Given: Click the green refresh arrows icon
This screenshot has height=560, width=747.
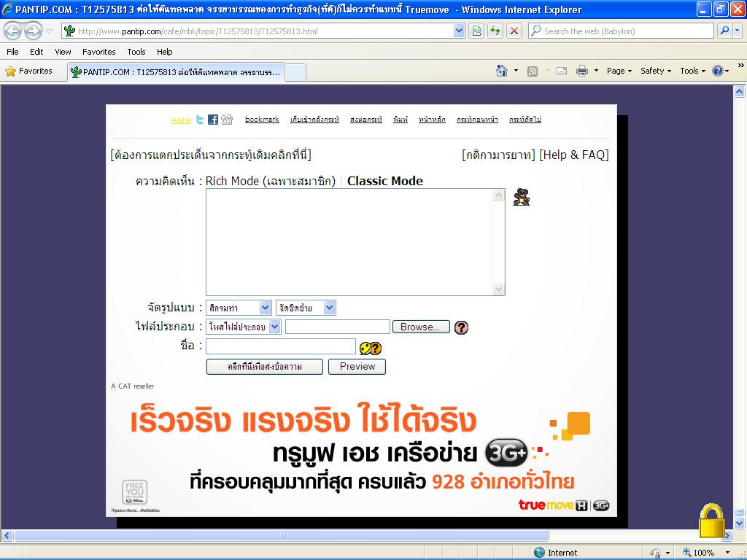Looking at the screenshot, I should (x=495, y=31).
